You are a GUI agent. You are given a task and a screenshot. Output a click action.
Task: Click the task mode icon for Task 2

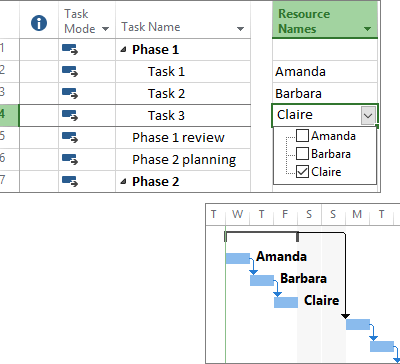[x=70, y=94]
